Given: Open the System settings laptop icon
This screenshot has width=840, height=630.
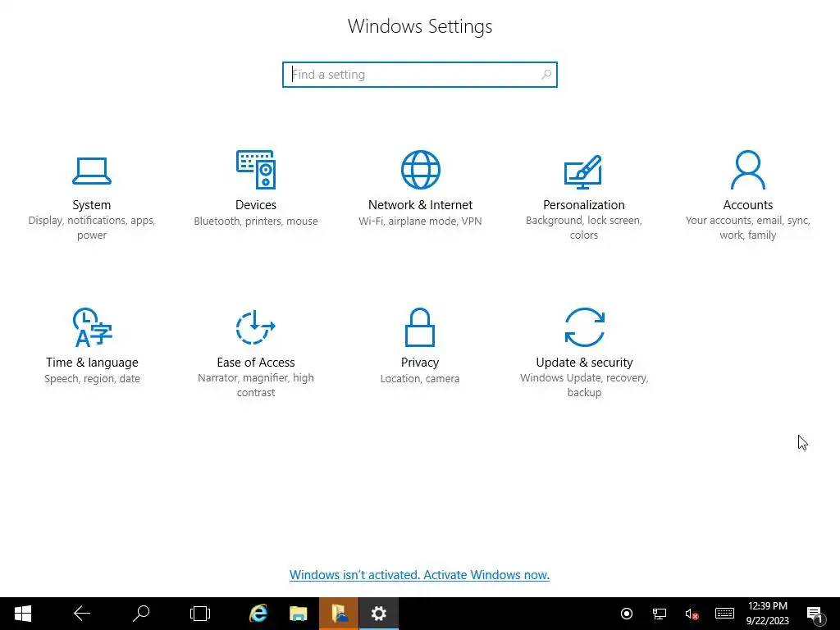Looking at the screenshot, I should coord(92,171).
